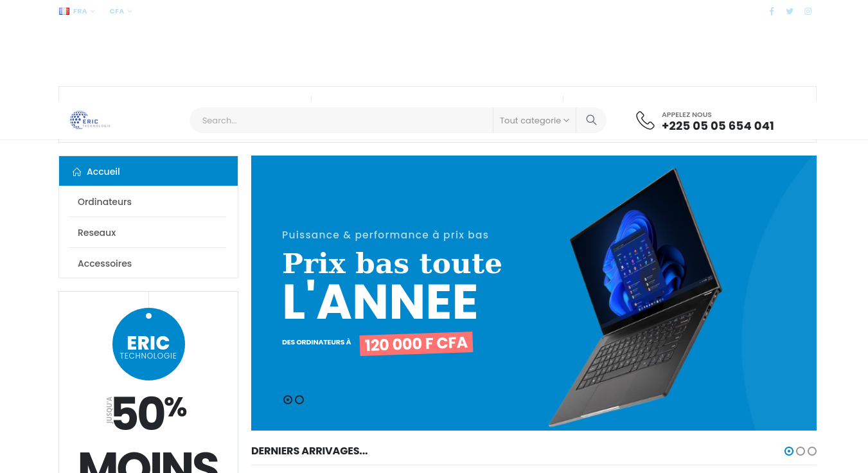Click the home icon beside Accueil

pyautogui.click(x=77, y=172)
